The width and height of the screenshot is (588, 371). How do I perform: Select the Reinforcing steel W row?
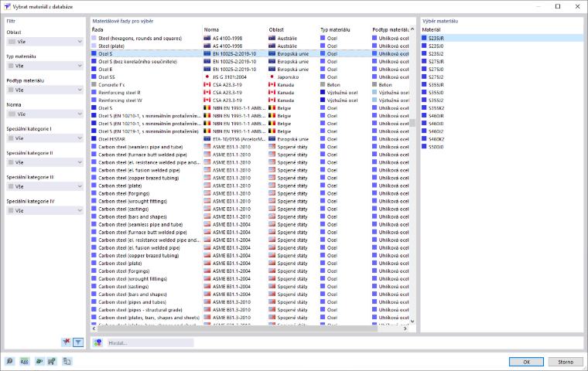[x=250, y=100]
